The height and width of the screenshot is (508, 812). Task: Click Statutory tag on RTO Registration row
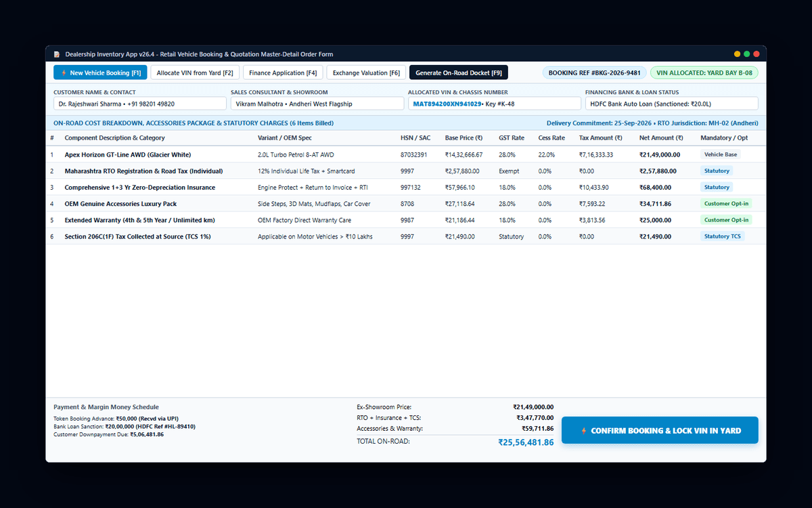(x=717, y=171)
